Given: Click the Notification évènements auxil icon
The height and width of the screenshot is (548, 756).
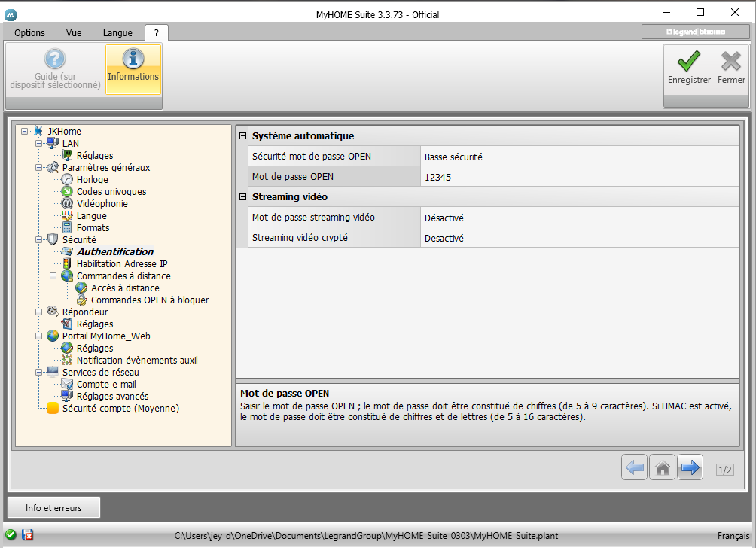Looking at the screenshot, I should 67,360.
